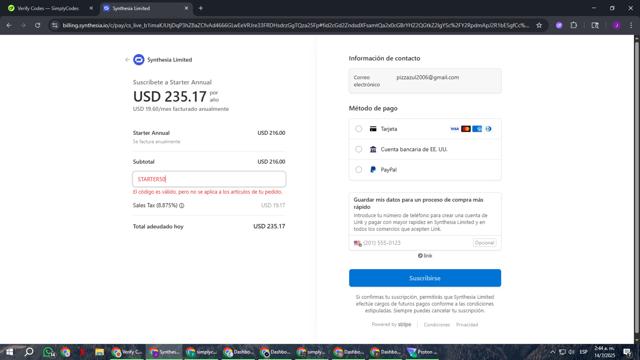Image resolution: width=640 pixels, height=360 pixels.
Task: Click the back arrow beside Synthesia Limited logo
Action: (127, 60)
